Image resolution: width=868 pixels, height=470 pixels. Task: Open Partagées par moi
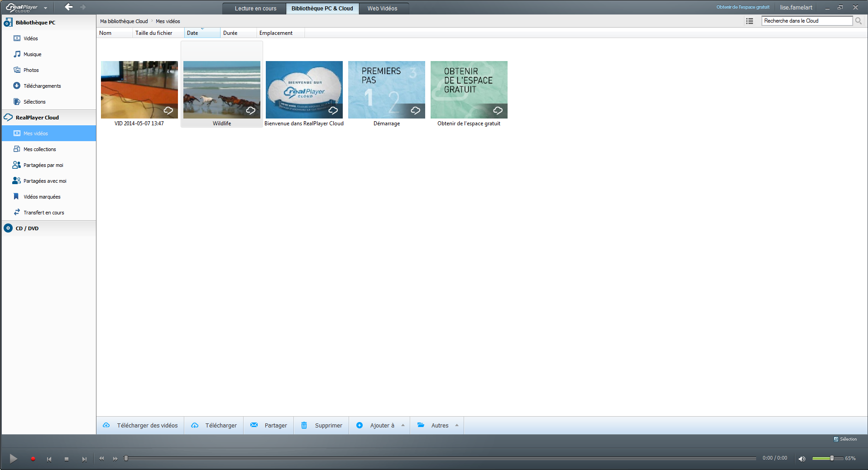(x=48, y=165)
